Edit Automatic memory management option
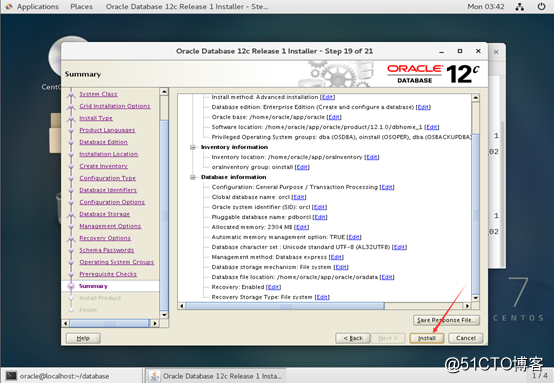The width and height of the screenshot is (554, 383). tap(354, 237)
